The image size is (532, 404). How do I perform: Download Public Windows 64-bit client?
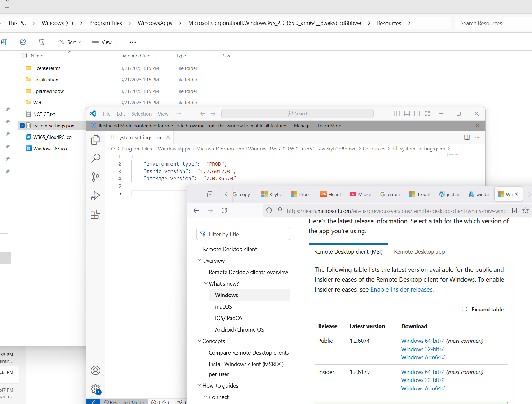[x=422, y=341]
